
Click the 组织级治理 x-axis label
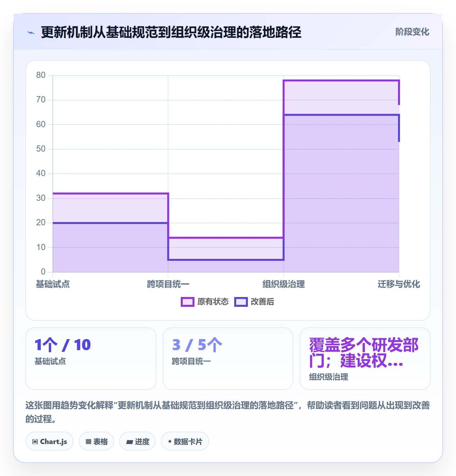click(x=284, y=284)
